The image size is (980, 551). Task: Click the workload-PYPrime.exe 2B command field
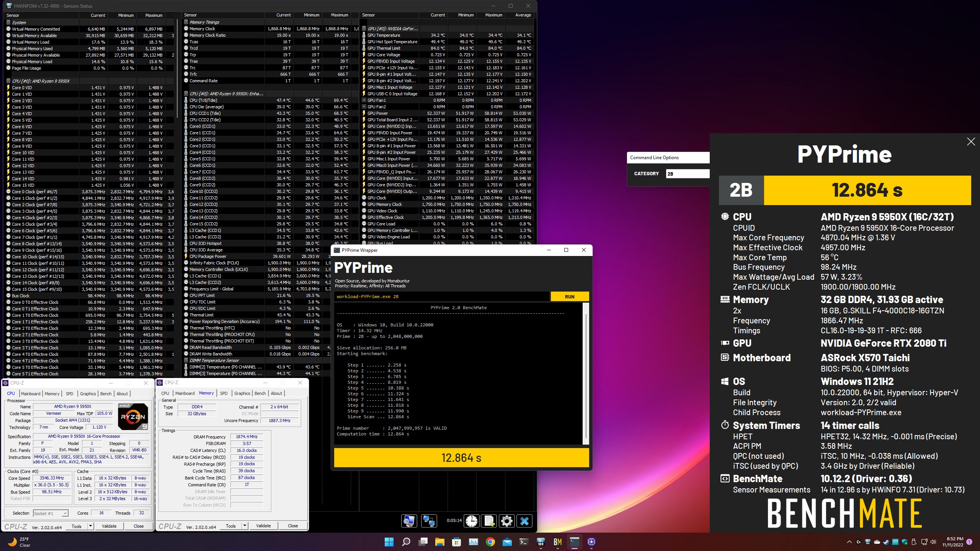(442, 297)
